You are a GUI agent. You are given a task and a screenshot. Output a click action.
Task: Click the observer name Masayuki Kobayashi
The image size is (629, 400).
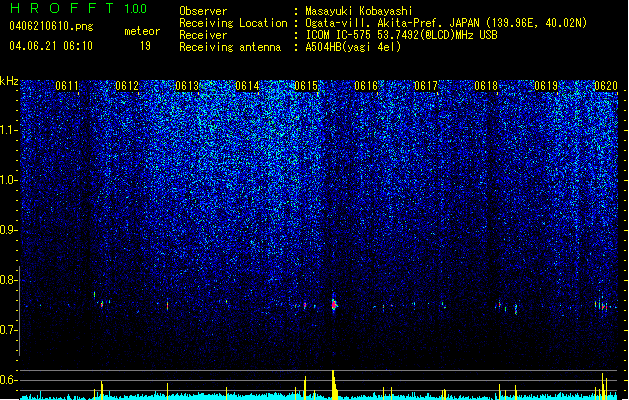tap(359, 11)
